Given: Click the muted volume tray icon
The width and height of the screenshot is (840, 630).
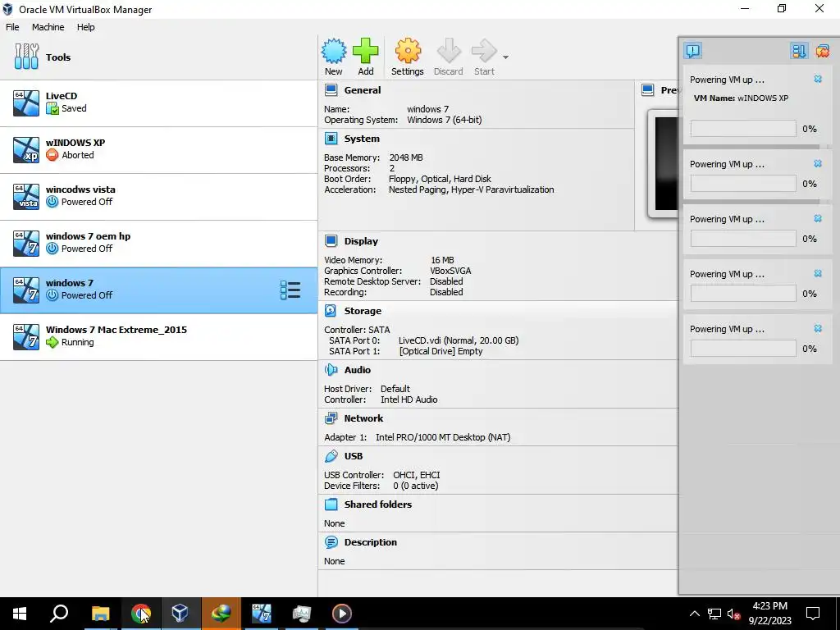Looking at the screenshot, I should 733,614.
